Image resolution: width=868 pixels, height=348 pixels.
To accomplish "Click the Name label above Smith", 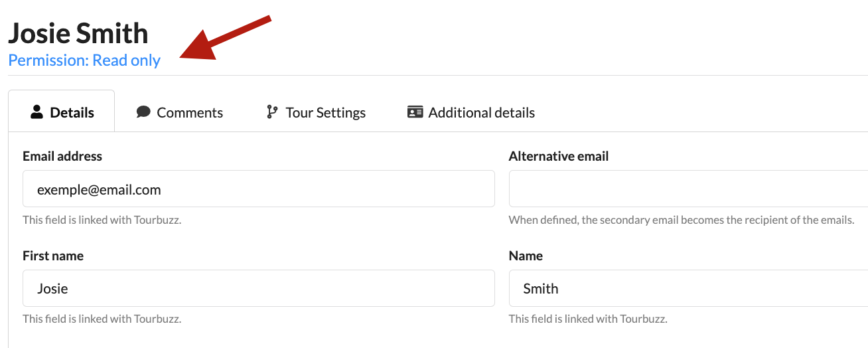I will [x=526, y=256].
